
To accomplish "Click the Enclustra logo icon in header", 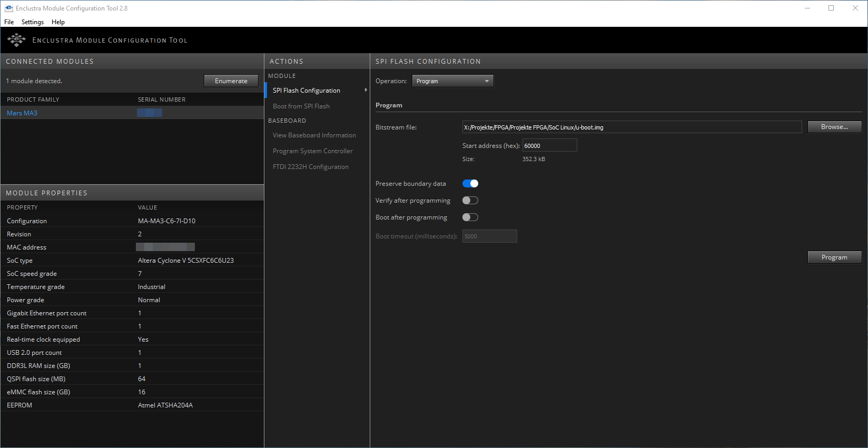I will (16, 40).
